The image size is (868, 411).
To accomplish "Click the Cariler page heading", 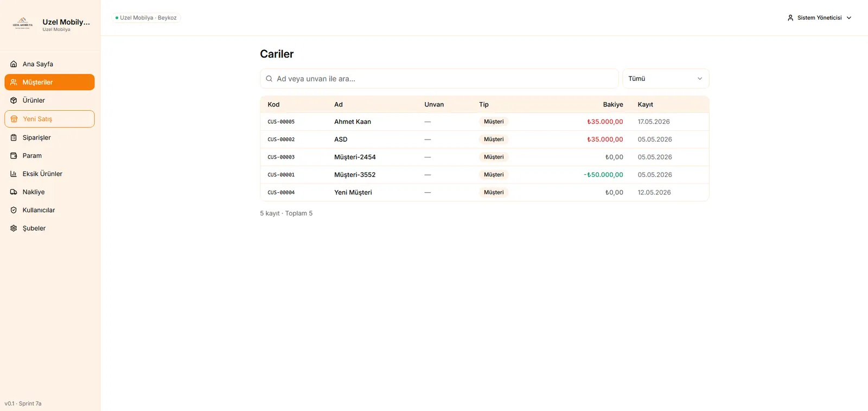I will [277, 54].
